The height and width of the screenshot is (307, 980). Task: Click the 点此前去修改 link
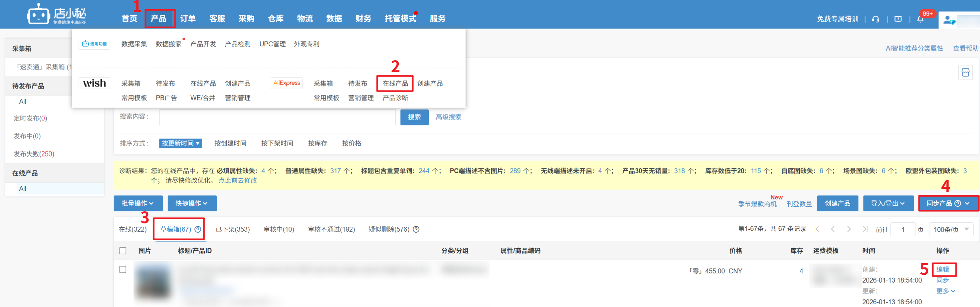coord(237,180)
